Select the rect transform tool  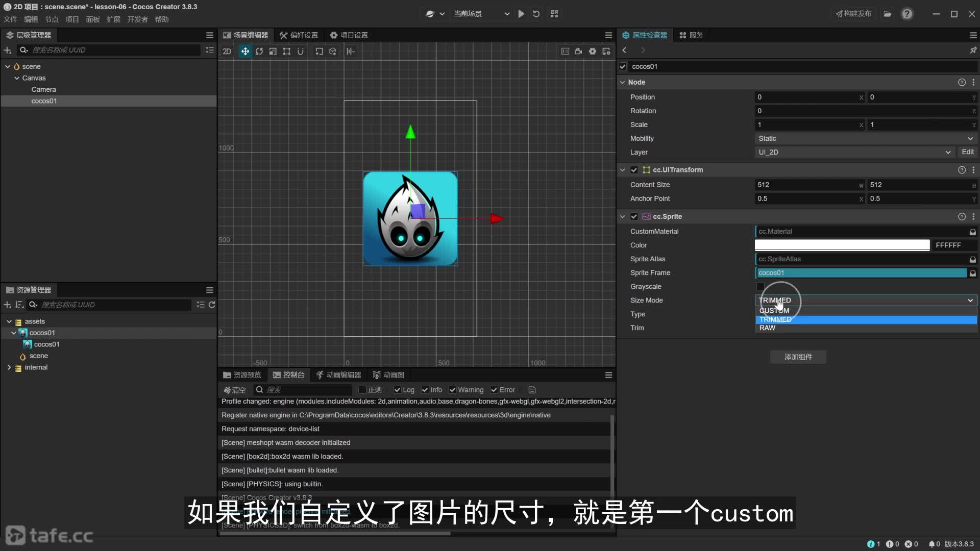coord(287,52)
